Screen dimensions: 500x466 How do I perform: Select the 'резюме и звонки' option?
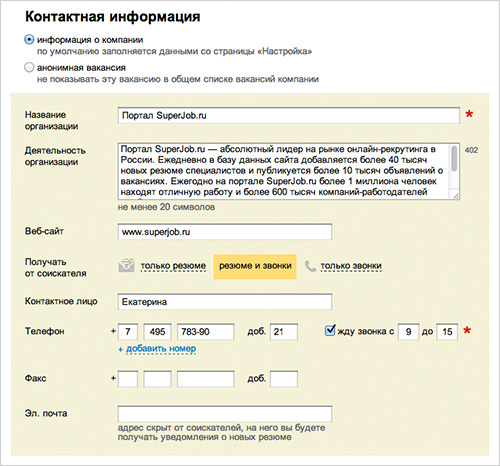(255, 266)
